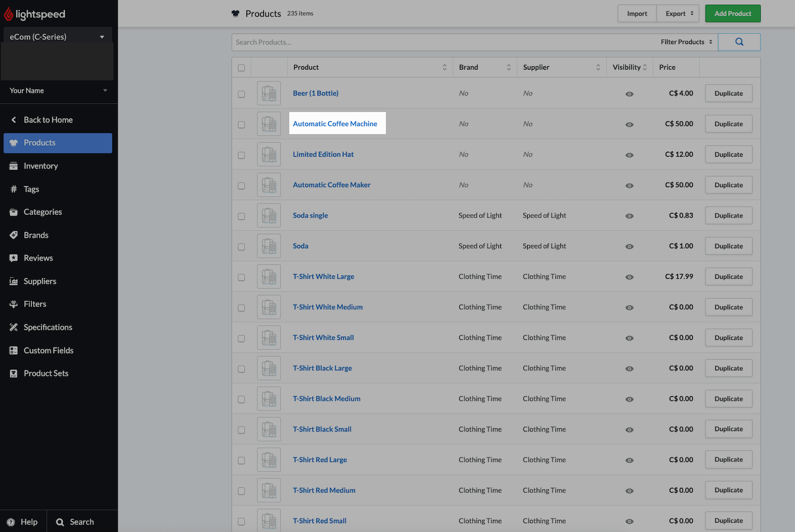Screen dimensions: 795x532
Task: Click the Add Product button
Action: [x=733, y=13]
